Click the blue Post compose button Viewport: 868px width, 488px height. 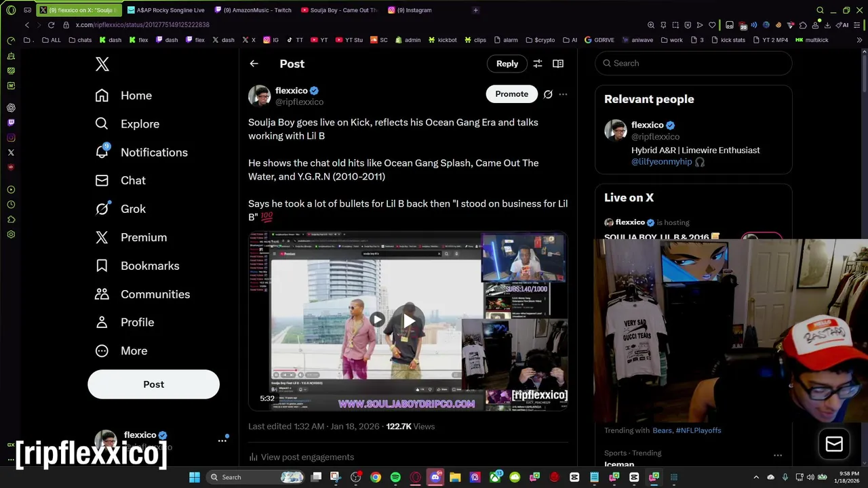pyautogui.click(x=153, y=384)
